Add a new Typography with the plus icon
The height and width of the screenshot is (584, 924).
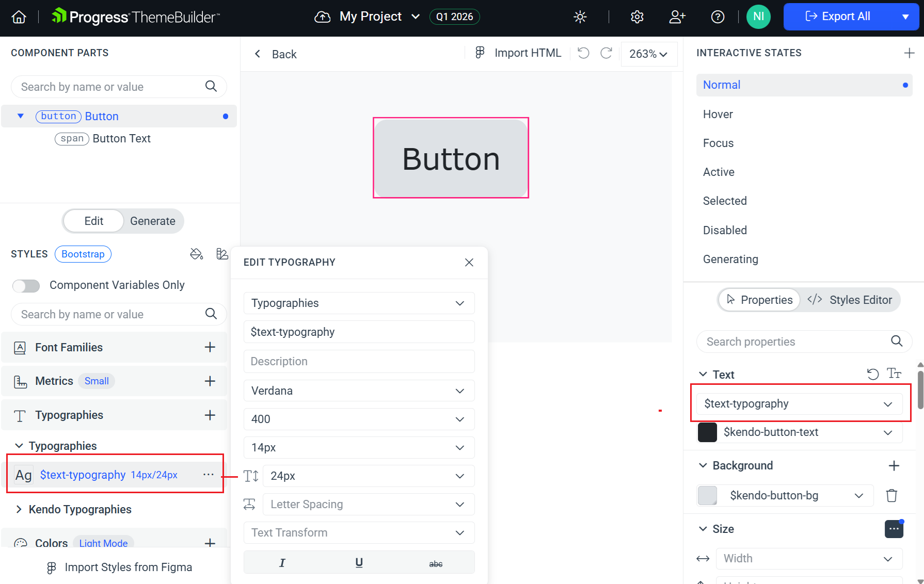[x=210, y=415]
